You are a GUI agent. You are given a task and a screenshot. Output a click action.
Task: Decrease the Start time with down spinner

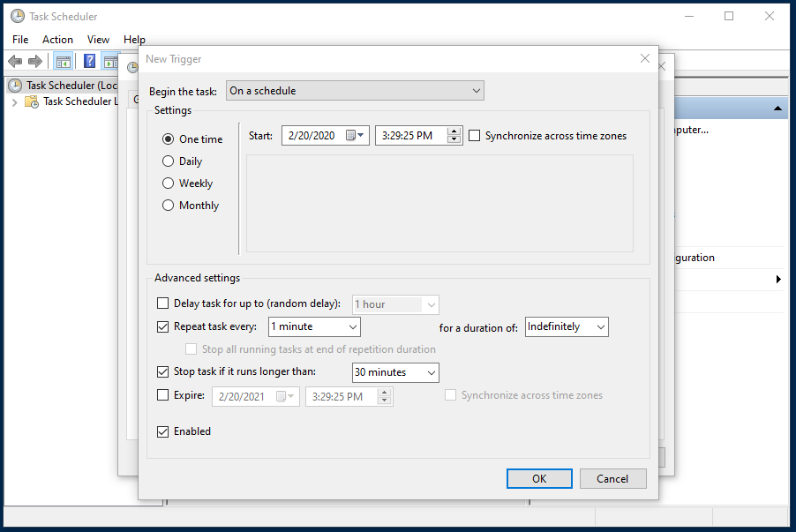pos(454,139)
